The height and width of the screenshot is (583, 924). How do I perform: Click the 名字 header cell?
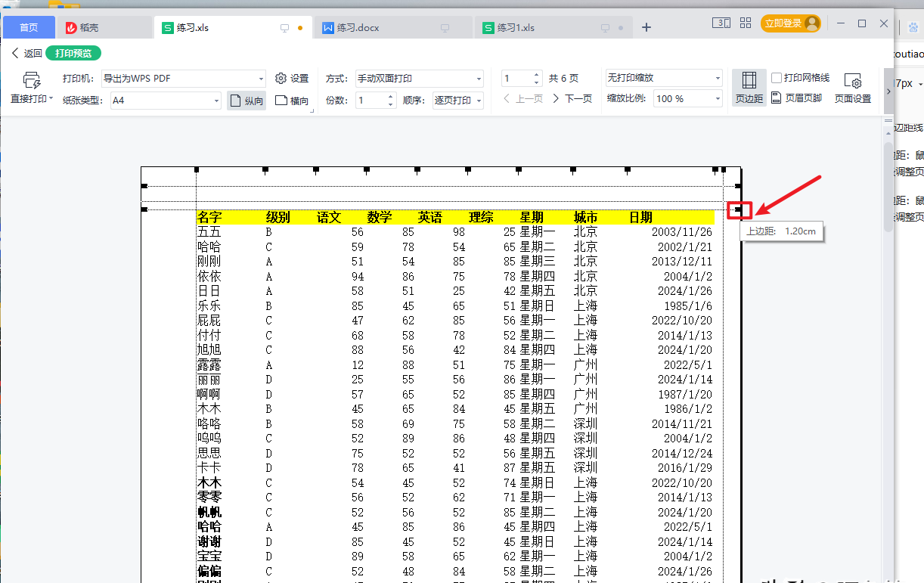click(x=209, y=218)
